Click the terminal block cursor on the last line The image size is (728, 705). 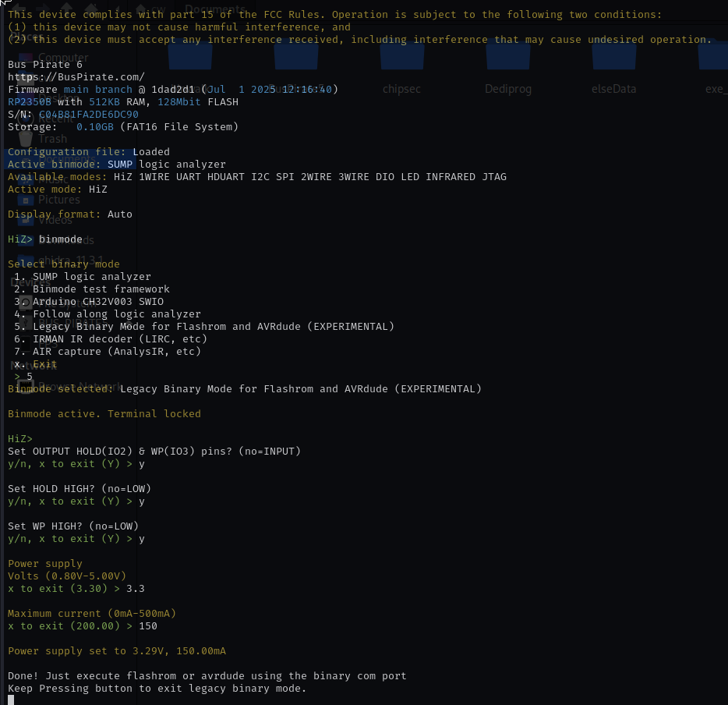11,700
